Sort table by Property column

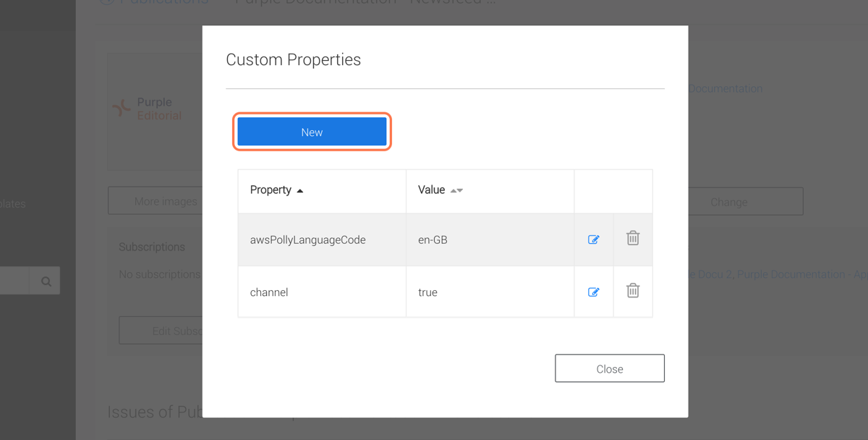[277, 190]
